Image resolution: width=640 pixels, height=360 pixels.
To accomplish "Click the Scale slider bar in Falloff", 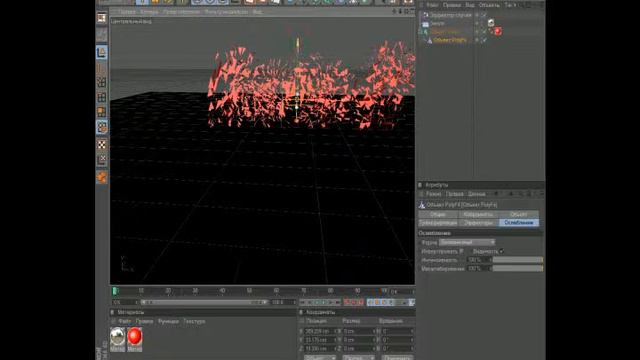I will (518, 269).
